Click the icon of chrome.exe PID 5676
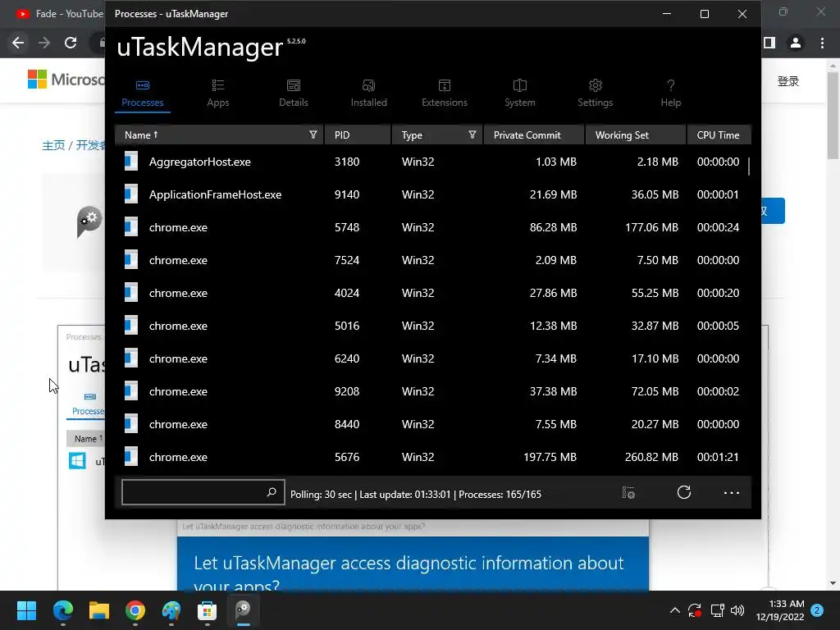840x630 pixels. click(130, 456)
